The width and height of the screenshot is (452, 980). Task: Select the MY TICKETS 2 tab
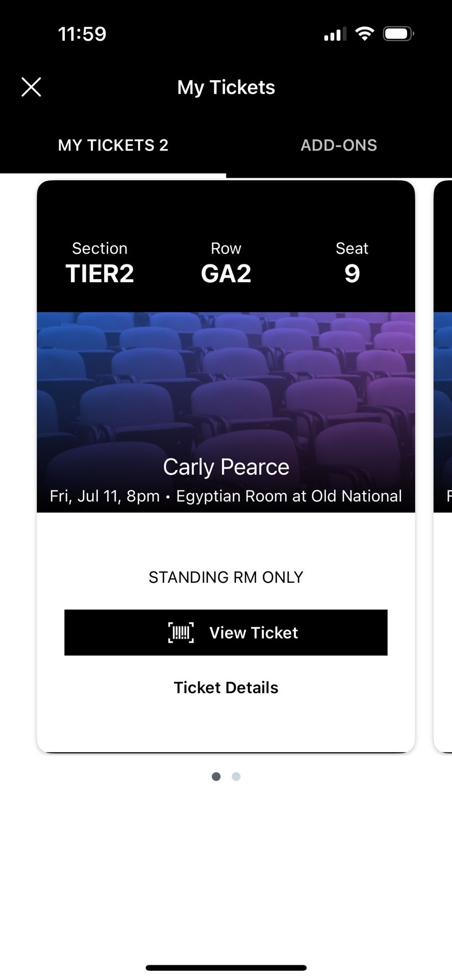pos(113,145)
